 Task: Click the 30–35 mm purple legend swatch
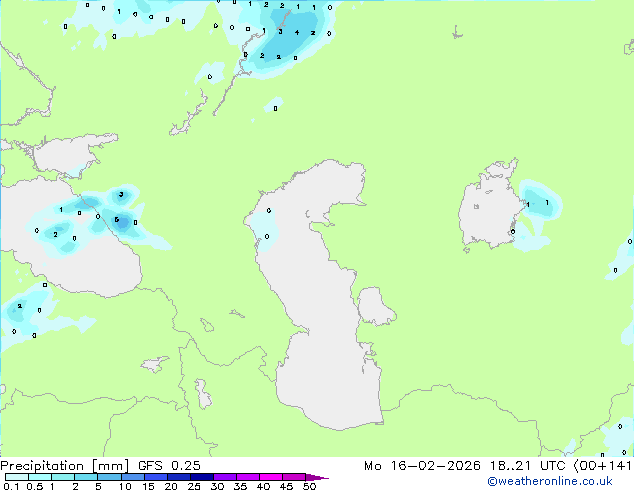pyautogui.click(x=224, y=477)
